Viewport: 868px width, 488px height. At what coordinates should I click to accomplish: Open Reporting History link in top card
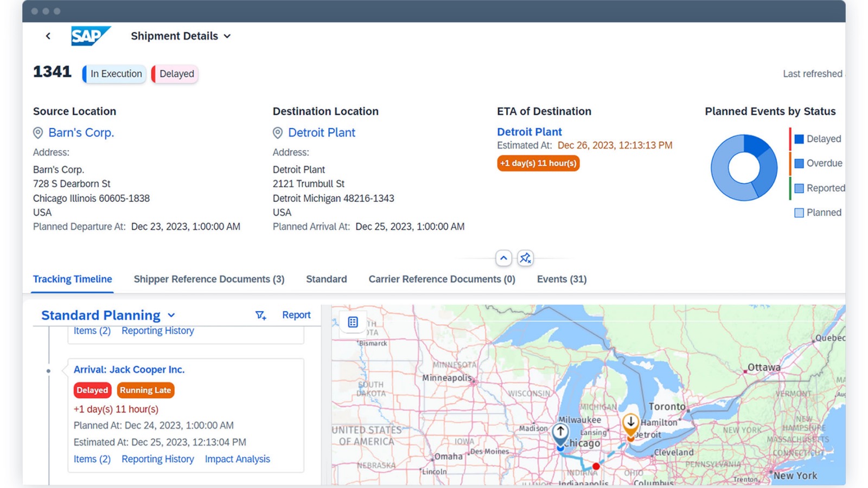tap(158, 331)
